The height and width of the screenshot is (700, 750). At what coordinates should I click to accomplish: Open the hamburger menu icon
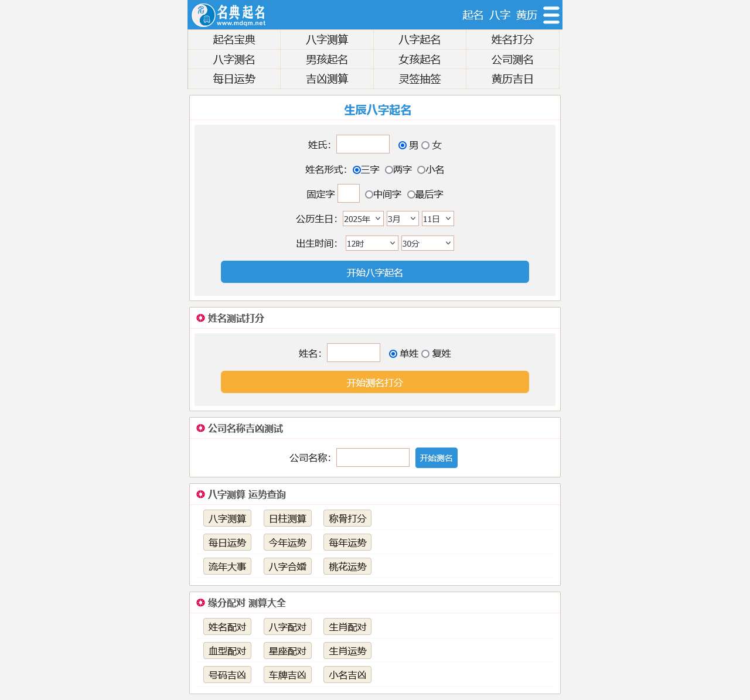click(551, 15)
